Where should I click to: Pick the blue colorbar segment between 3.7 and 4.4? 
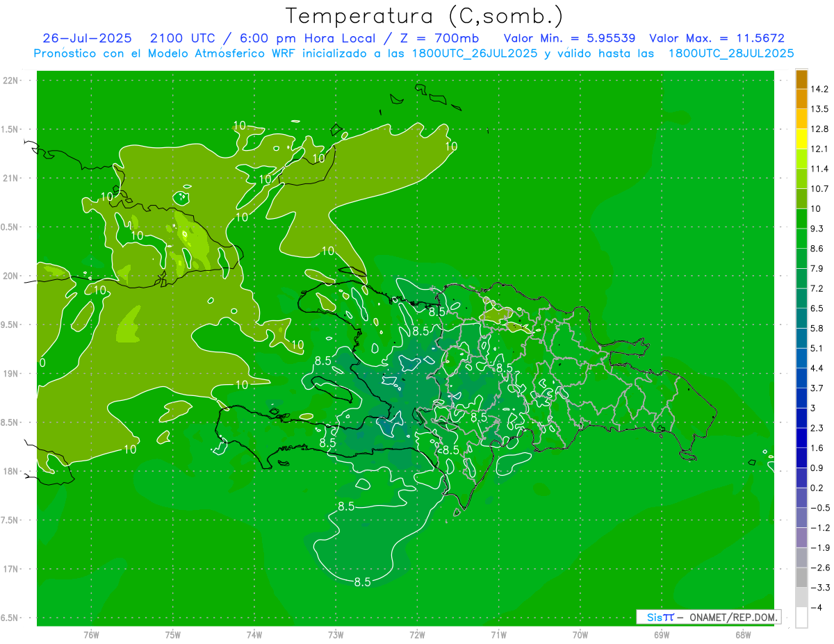[801, 378]
